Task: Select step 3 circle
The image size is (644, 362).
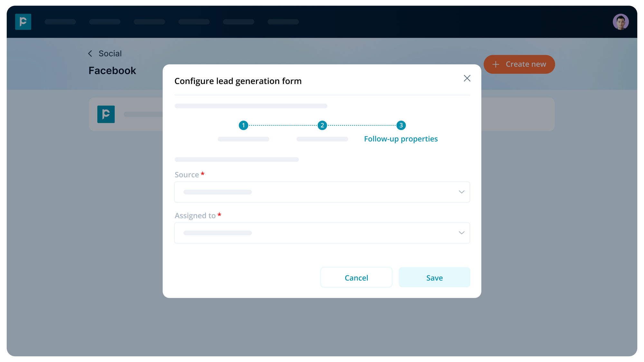Action: pos(401,125)
